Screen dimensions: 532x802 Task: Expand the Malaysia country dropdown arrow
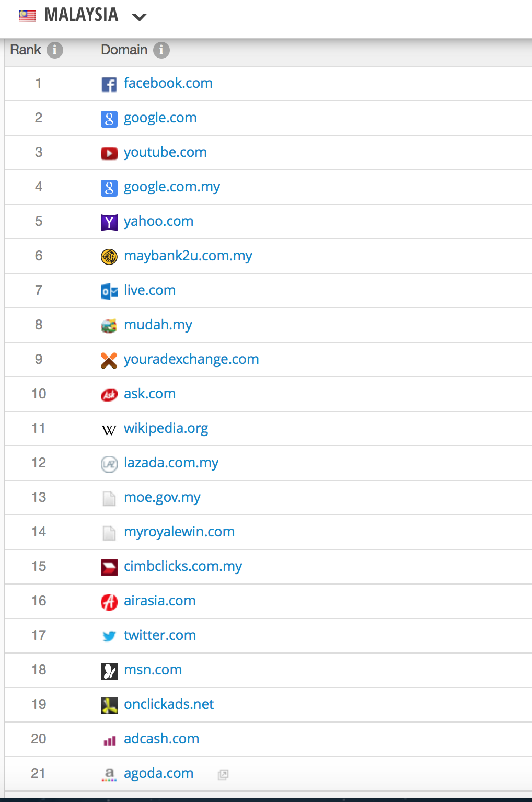(139, 17)
